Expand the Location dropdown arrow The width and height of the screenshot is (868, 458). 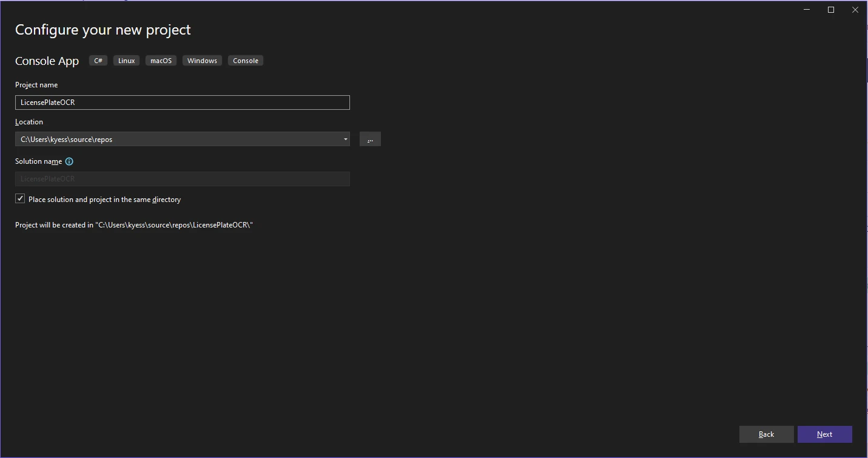[x=345, y=140]
